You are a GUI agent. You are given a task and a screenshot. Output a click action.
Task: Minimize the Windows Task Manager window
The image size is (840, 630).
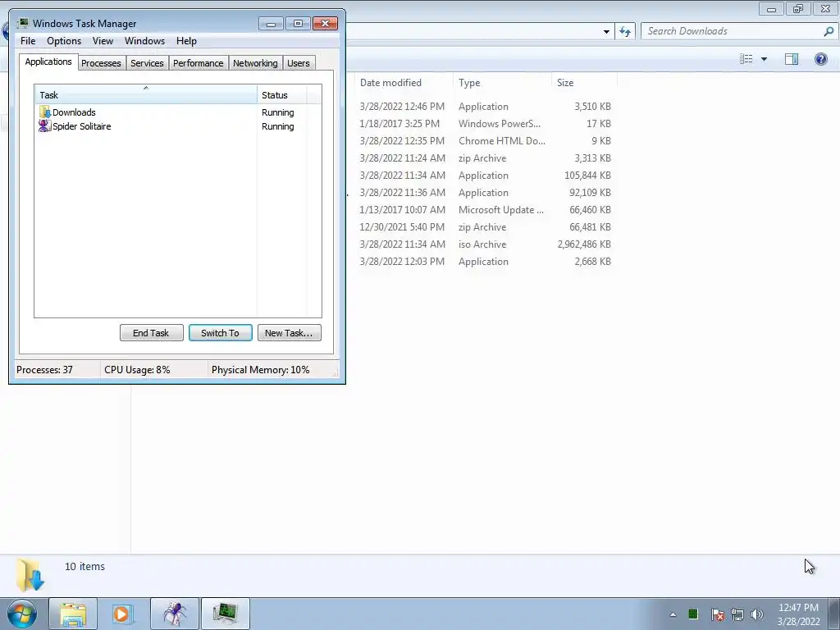tap(271, 24)
